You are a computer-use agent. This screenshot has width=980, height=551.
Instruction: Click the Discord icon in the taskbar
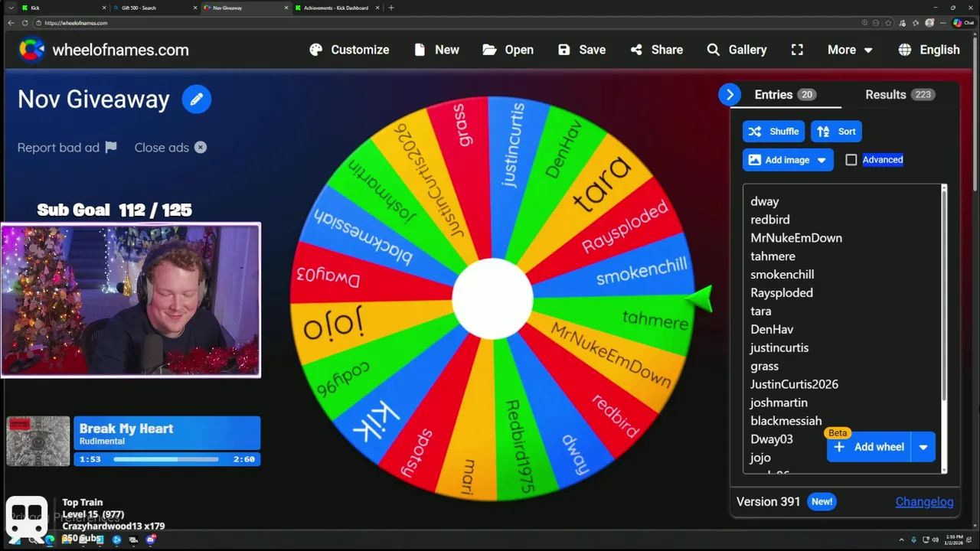[x=151, y=540]
